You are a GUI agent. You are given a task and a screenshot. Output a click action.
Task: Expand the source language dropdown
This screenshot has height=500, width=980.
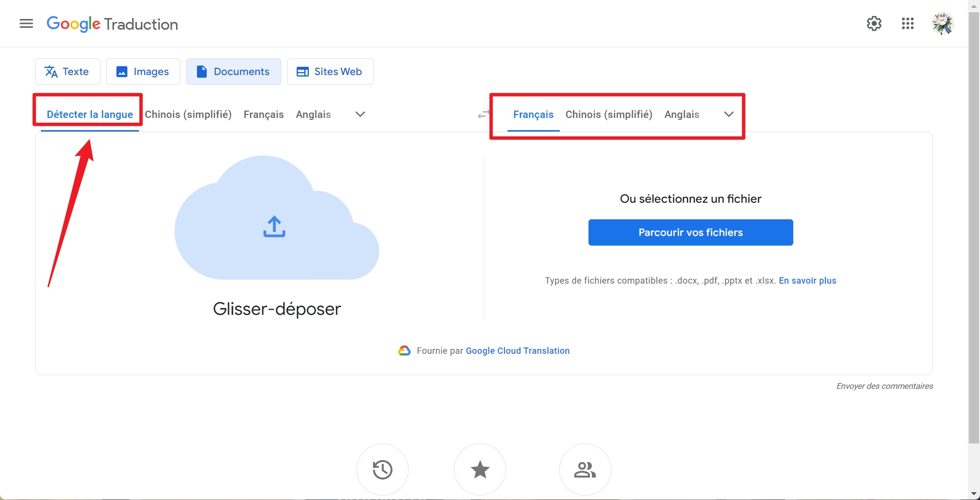click(x=360, y=114)
